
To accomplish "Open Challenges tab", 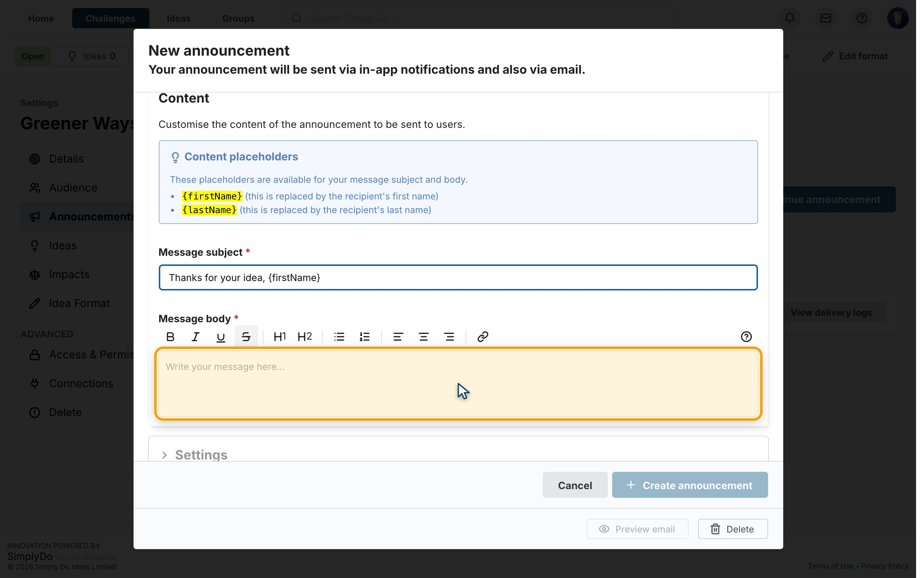I will point(110,18).
